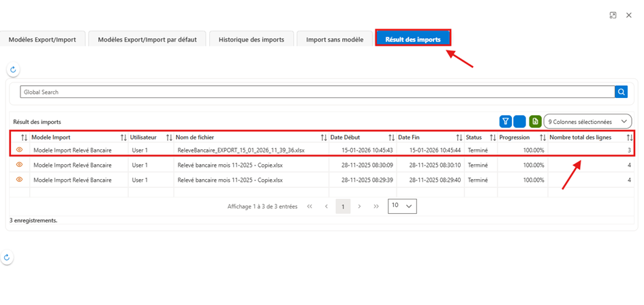Click the Date Début column header
This screenshot has width=644, height=305.
tap(346, 137)
